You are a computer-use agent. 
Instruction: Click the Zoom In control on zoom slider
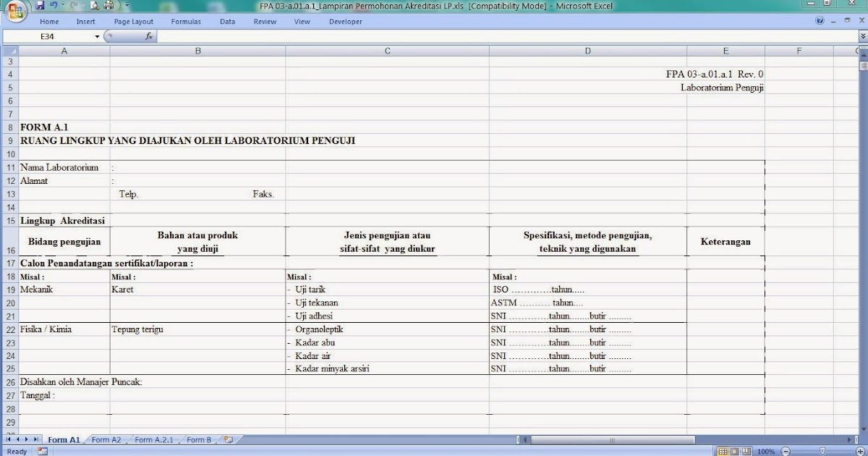click(x=859, y=451)
